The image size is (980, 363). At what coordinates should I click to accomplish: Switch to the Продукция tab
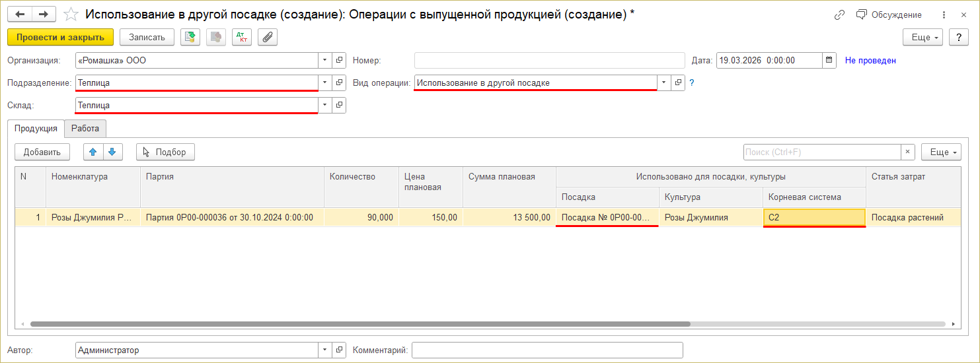pos(36,129)
